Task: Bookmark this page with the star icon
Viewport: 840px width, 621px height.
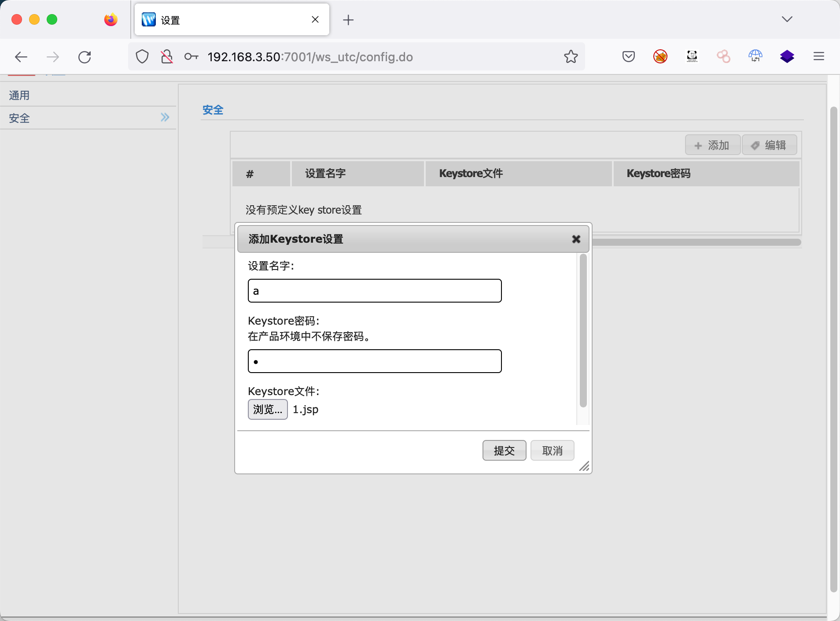Action: [571, 57]
